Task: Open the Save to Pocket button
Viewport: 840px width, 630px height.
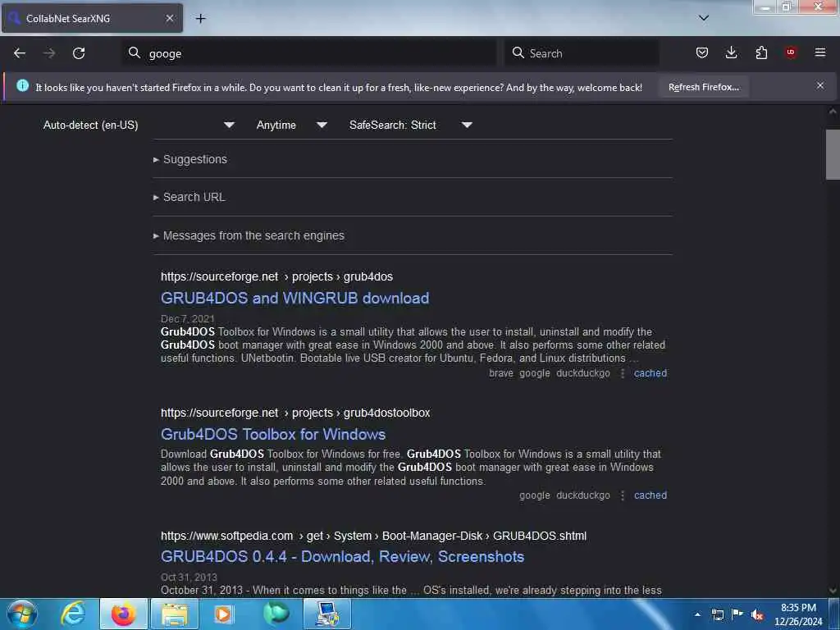Action: pos(702,52)
